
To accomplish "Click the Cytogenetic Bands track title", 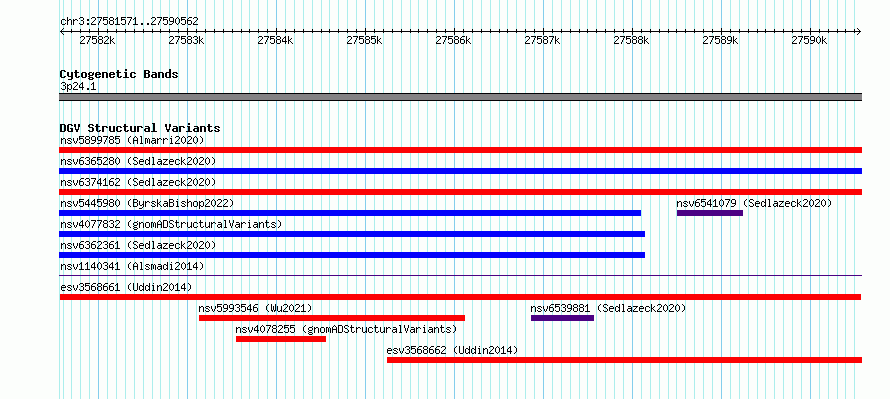I will pyautogui.click(x=119, y=74).
